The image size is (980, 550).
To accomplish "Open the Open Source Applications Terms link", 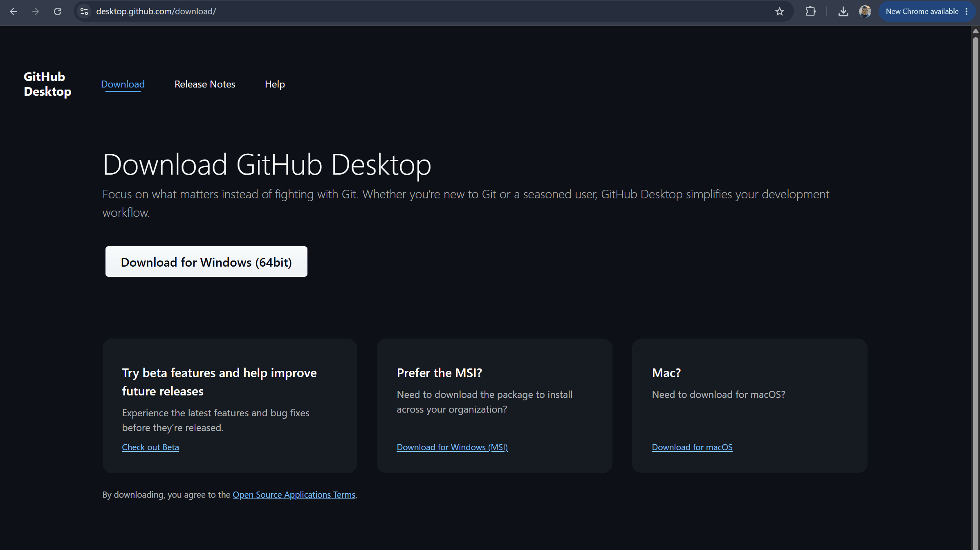I will [294, 494].
